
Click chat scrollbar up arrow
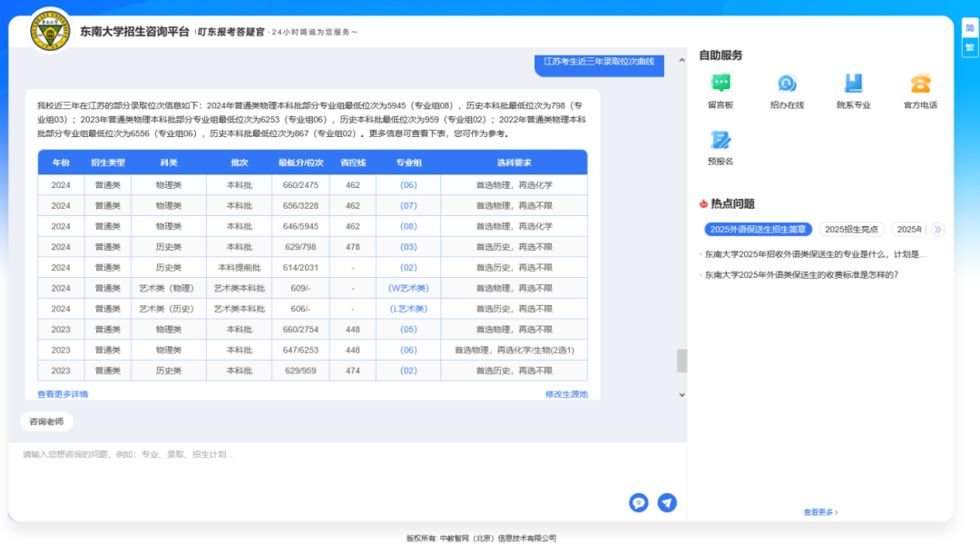point(681,61)
